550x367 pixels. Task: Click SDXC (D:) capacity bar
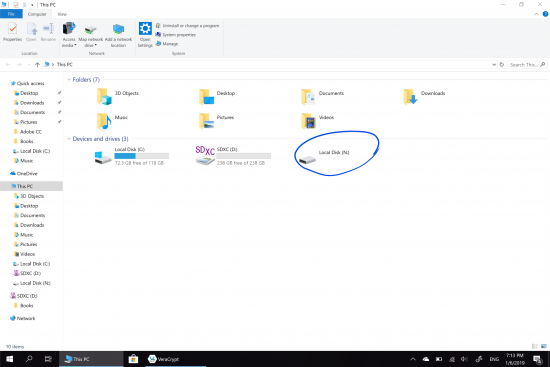pos(243,156)
